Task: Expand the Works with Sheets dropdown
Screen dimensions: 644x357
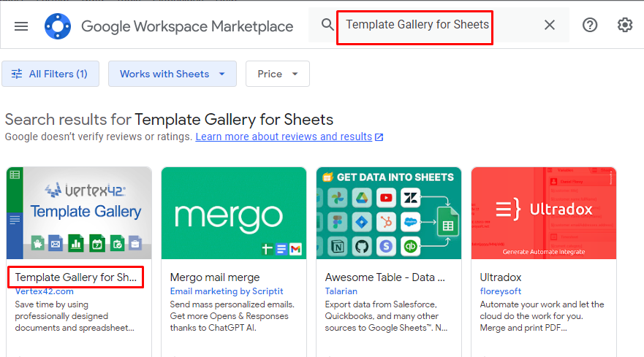Action: (x=173, y=74)
